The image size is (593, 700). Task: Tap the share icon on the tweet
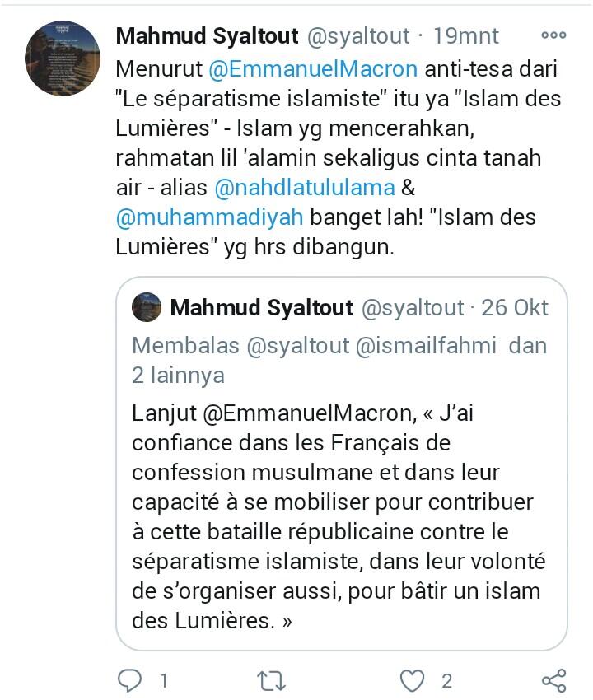pos(553,680)
